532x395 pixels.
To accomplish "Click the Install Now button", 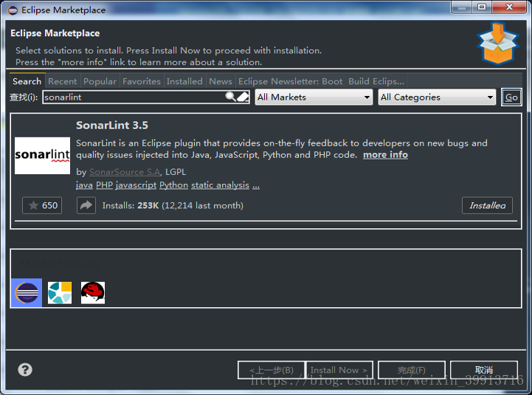I will [339, 370].
